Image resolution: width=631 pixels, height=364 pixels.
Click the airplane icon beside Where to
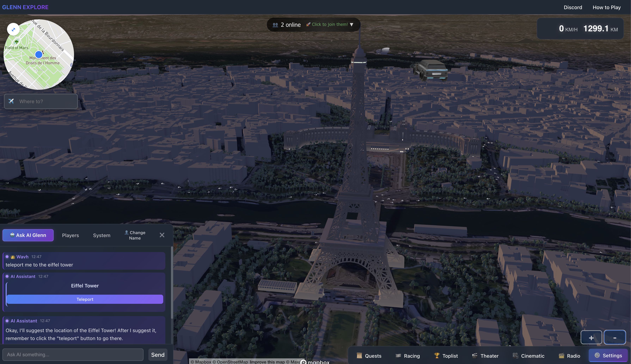click(x=11, y=101)
